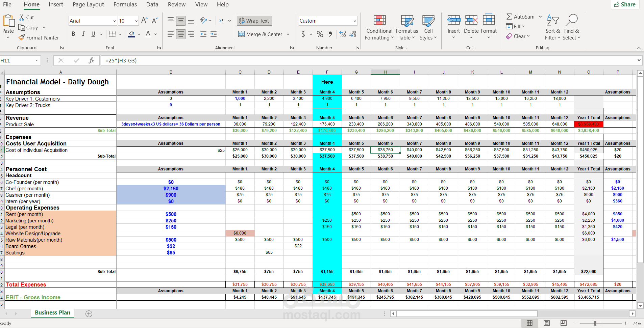Click the AutoSum icon

(510, 16)
